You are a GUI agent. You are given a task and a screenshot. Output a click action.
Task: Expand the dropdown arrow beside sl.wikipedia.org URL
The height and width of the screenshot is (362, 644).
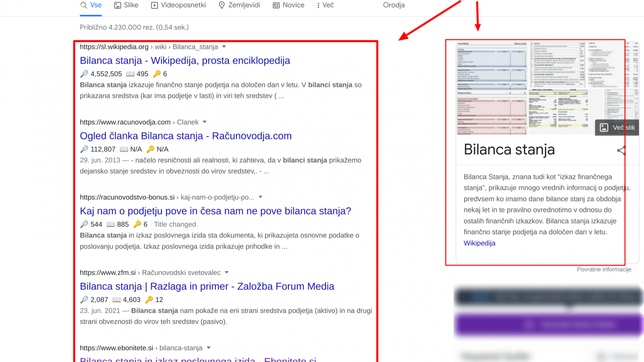click(224, 47)
